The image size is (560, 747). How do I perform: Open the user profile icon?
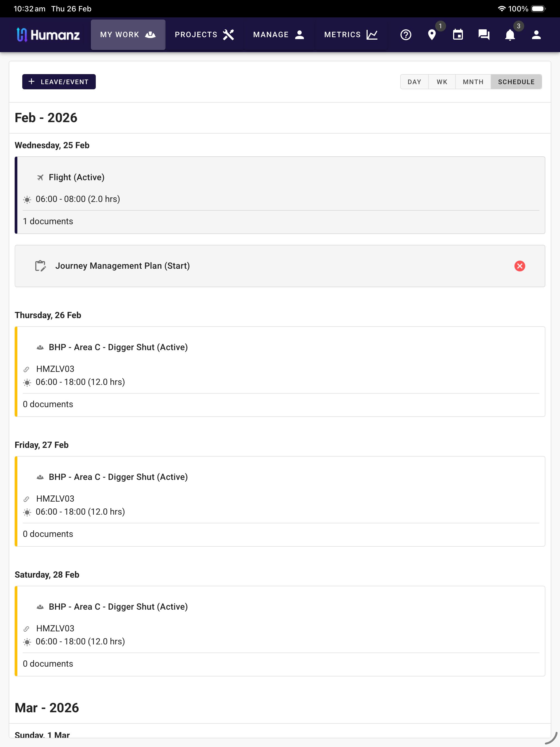pyautogui.click(x=536, y=35)
